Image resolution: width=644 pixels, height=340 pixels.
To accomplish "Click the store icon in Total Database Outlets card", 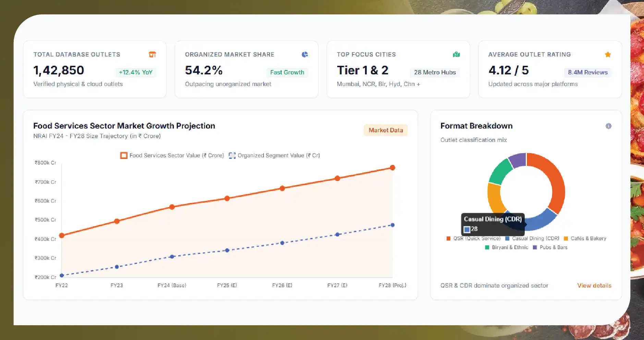I will tap(153, 54).
